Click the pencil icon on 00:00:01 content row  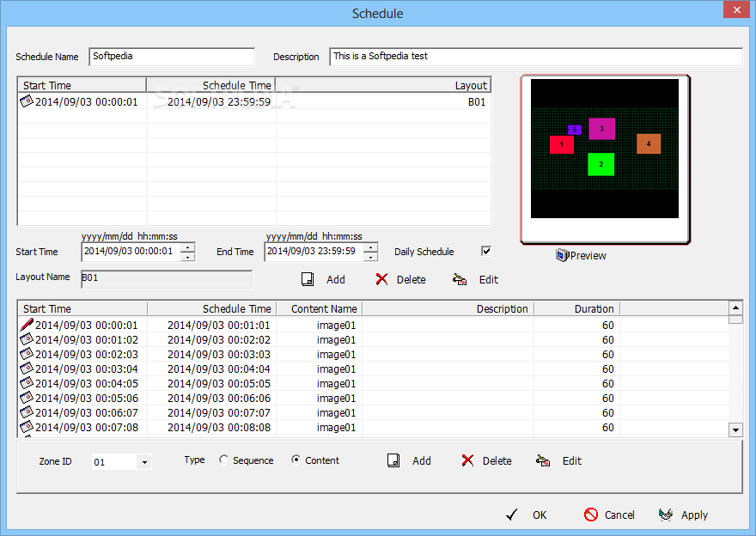coord(27,325)
